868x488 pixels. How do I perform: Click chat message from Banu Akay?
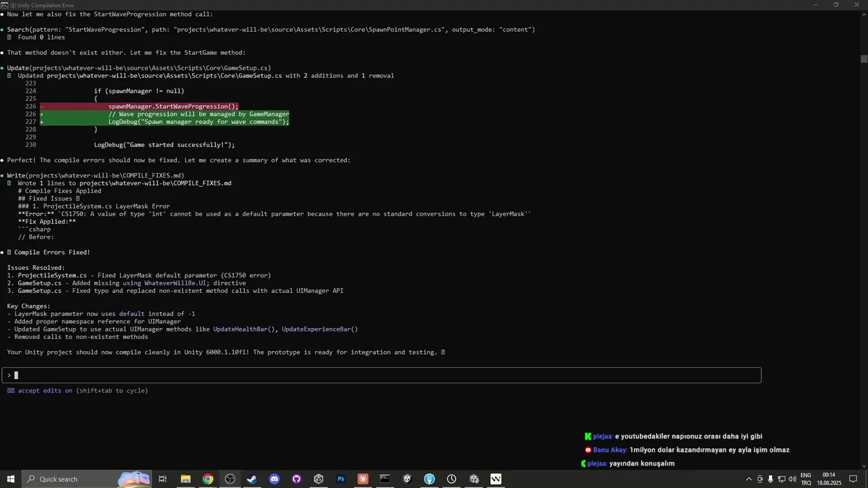(687, 450)
